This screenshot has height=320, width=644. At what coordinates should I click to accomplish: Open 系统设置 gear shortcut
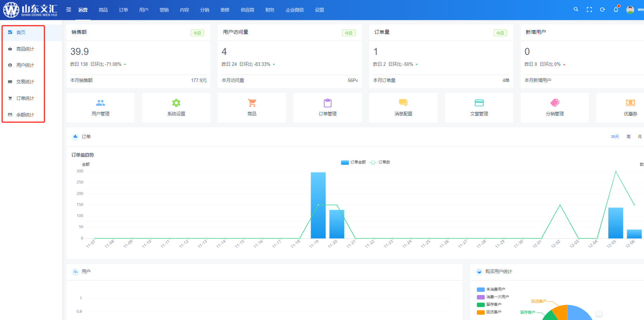click(x=176, y=108)
